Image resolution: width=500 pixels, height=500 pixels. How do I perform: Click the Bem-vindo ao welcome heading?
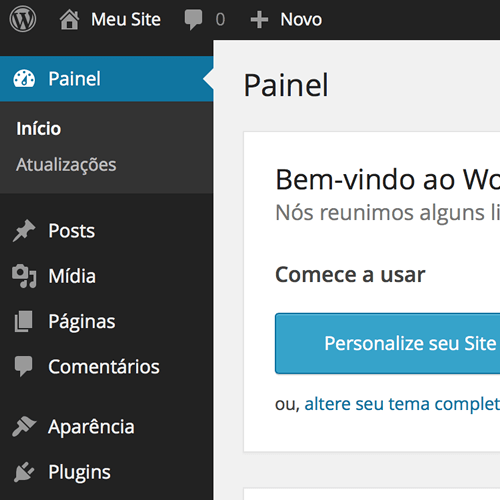[x=388, y=180]
